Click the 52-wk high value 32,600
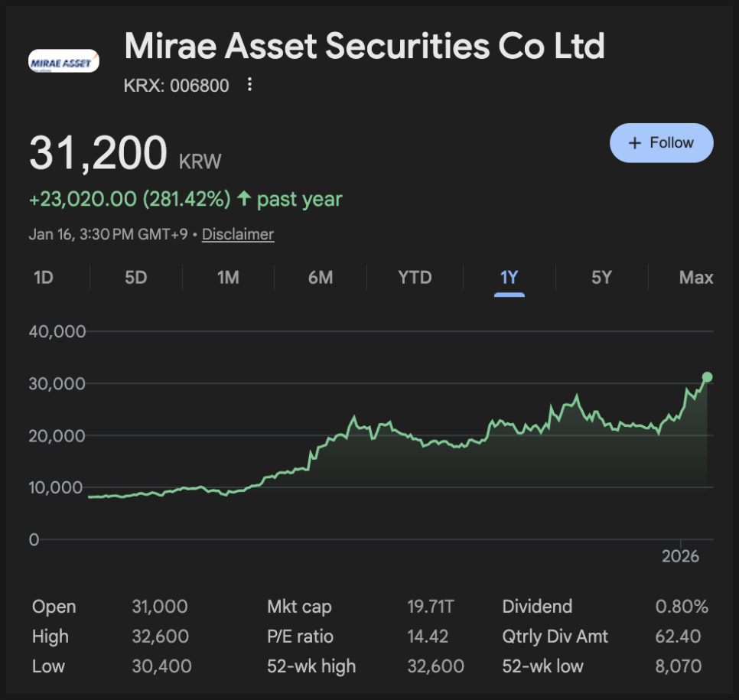This screenshot has width=739, height=700. click(435, 666)
